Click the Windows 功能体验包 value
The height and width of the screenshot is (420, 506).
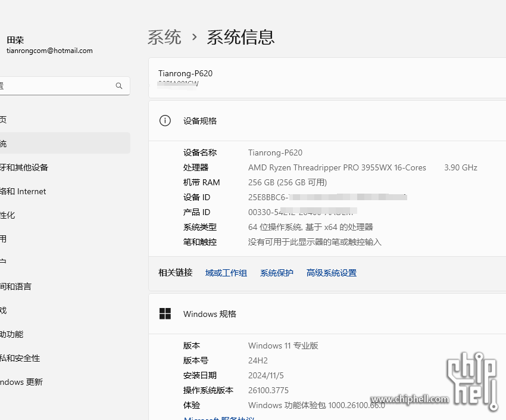tap(317, 405)
